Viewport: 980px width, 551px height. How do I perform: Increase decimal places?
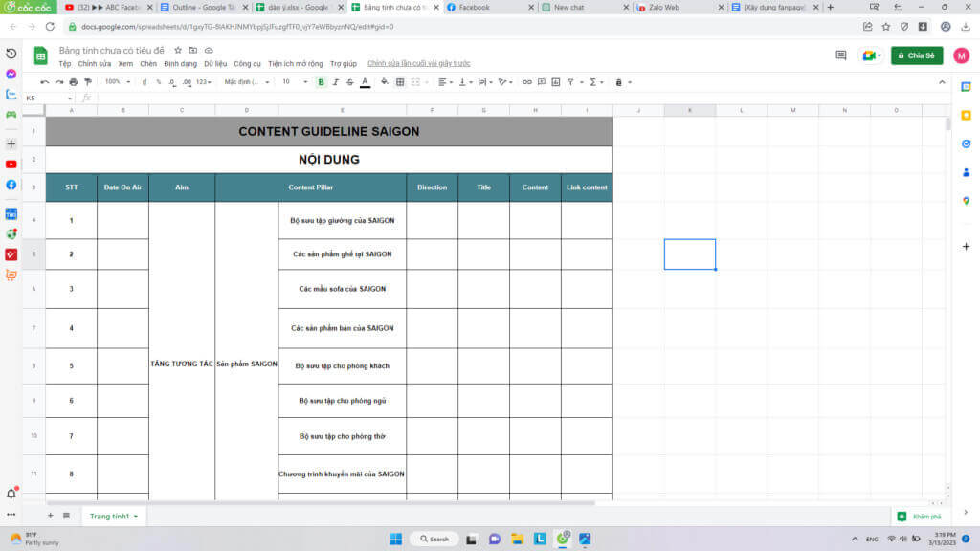pyautogui.click(x=187, y=82)
